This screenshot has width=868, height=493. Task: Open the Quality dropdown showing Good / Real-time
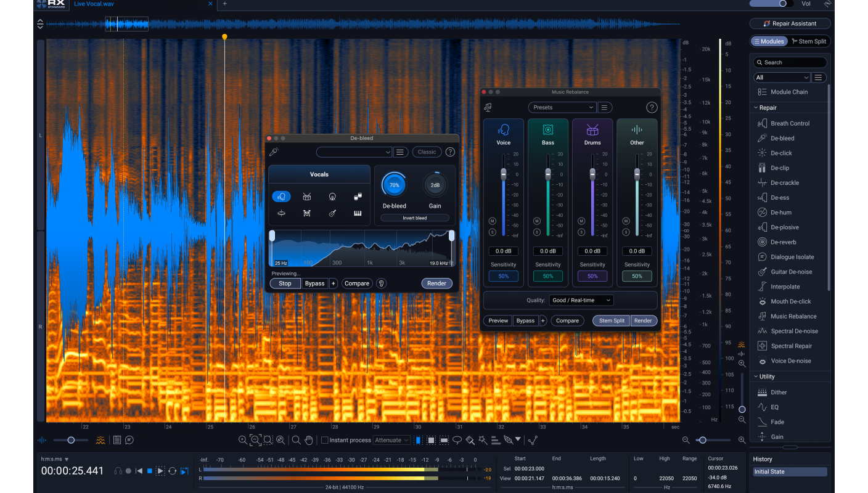(581, 300)
